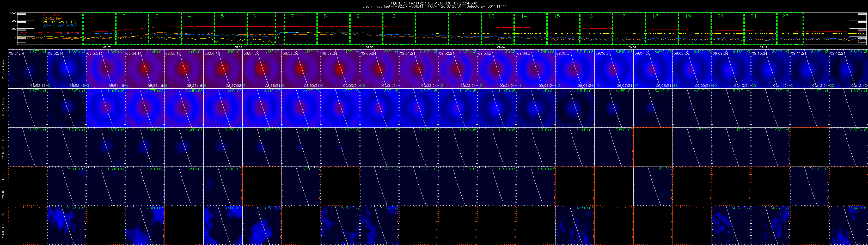Open the 12.0-25.0 keV image with peak 2.57E+05
Viewport: 868px width, 245px height.
(106, 147)
